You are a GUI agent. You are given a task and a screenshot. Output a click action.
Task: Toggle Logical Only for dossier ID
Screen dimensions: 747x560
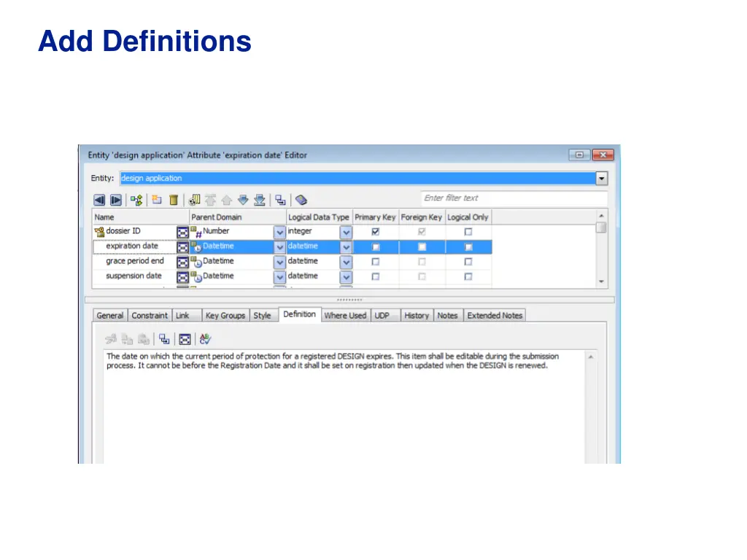(x=468, y=231)
